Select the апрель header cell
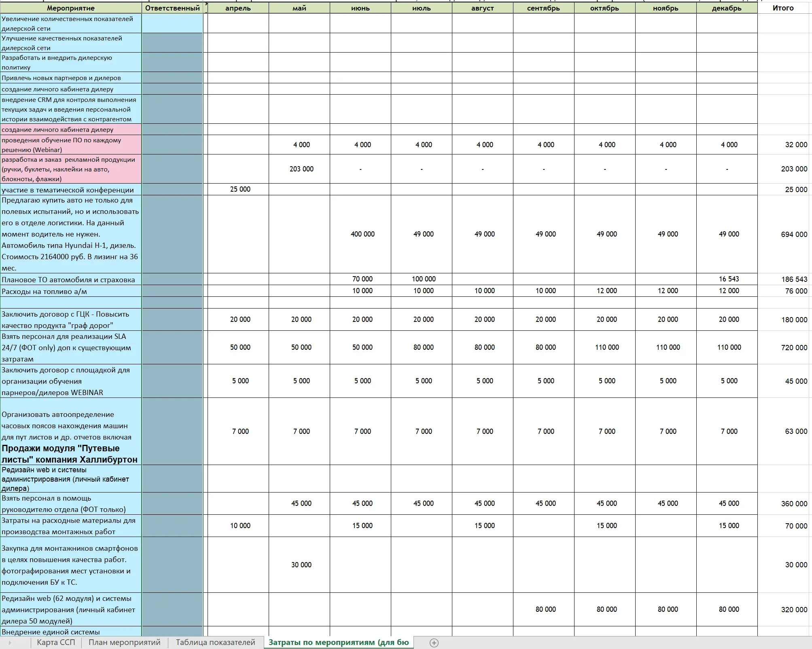The height and width of the screenshot is (649, 812). tap(238, 8)
